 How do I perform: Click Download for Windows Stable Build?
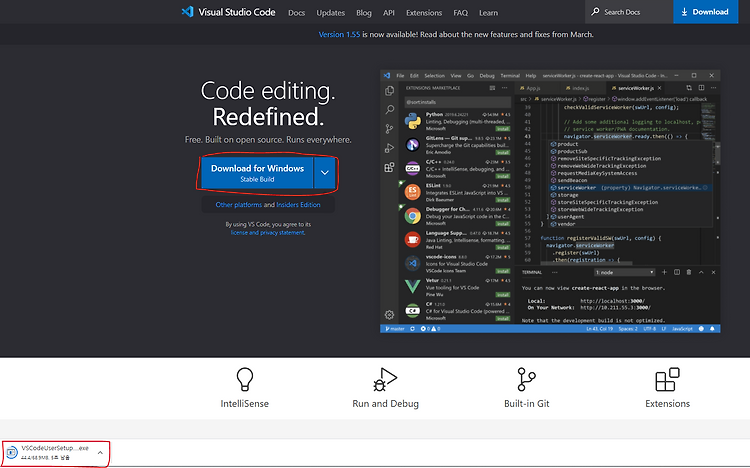click(257, 173)
